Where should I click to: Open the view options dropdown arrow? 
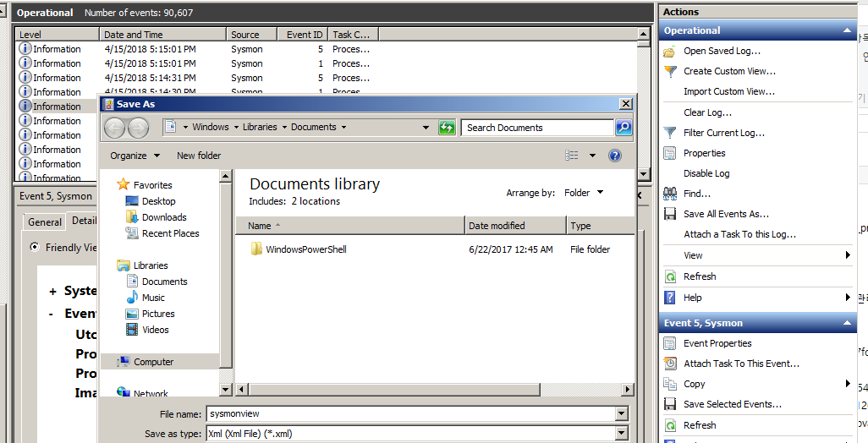tap(592, 156)
